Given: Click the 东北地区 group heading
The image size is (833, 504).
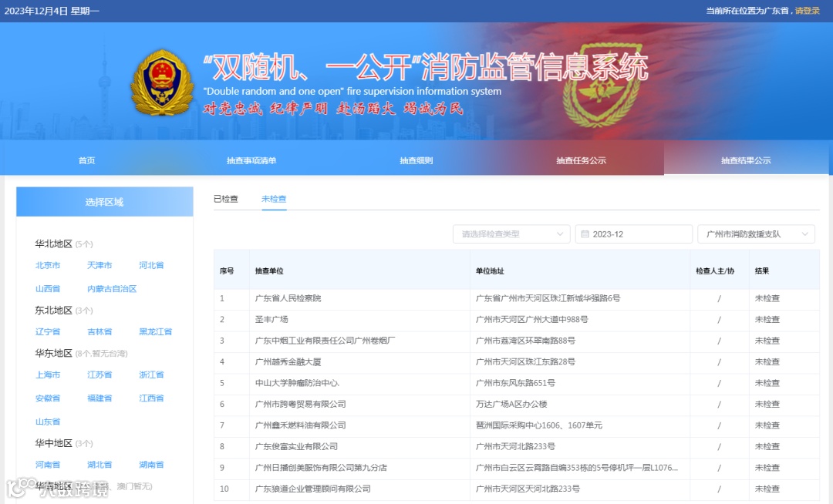Looking at the screenshot, I should (54, 311).
